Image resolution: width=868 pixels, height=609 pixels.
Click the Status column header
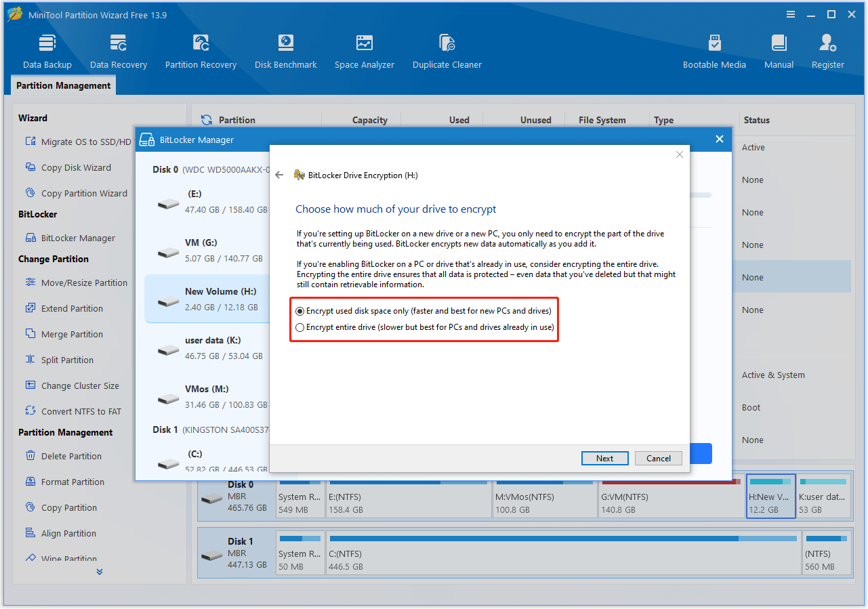coord(756,120)
